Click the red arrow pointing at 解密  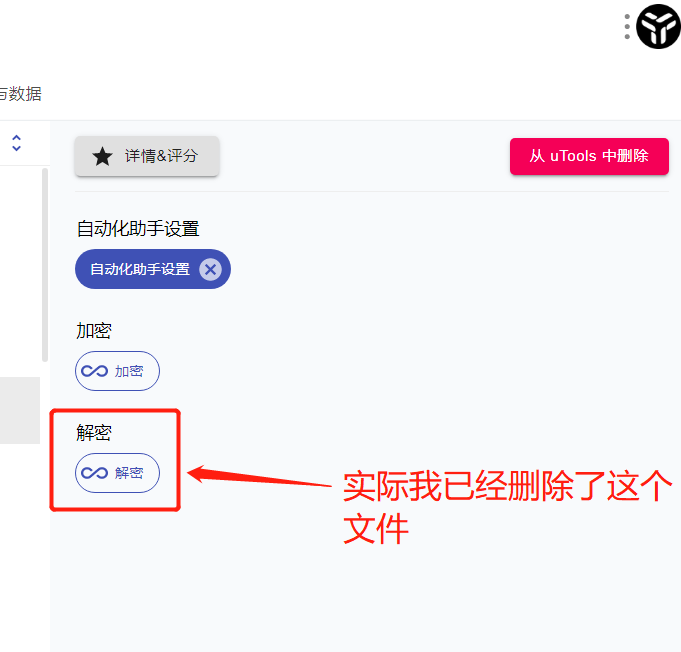pyautogui.click(x=259, y=476)
